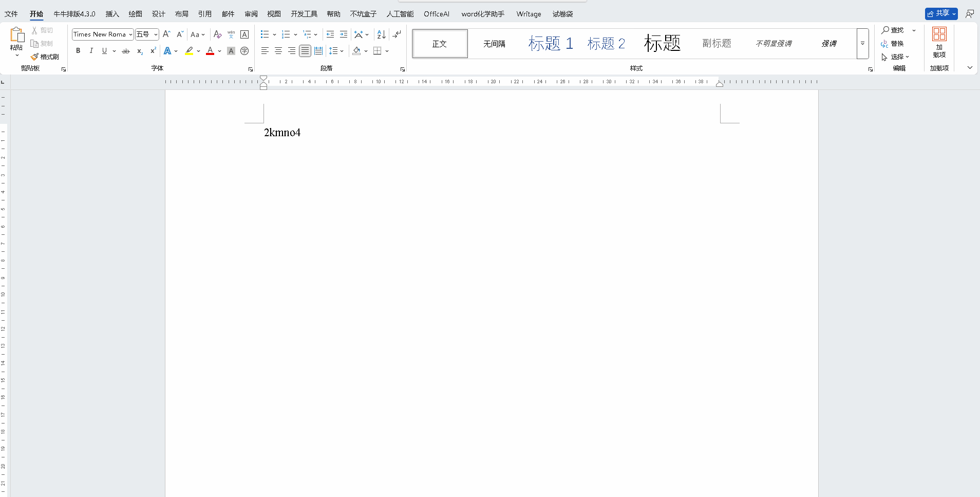
Task: Switch to the 审阅 (Review) tab
Action: pyautogui.click(x=251, y=14)
